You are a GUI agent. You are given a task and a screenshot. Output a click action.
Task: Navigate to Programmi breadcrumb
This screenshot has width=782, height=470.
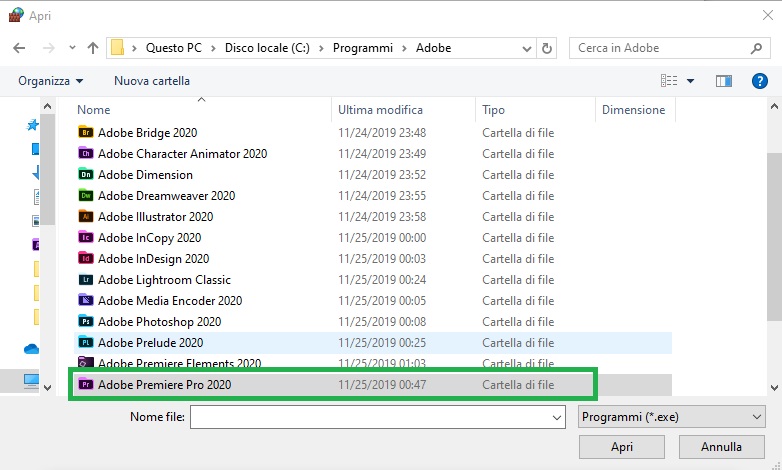(x=363, y=48)
